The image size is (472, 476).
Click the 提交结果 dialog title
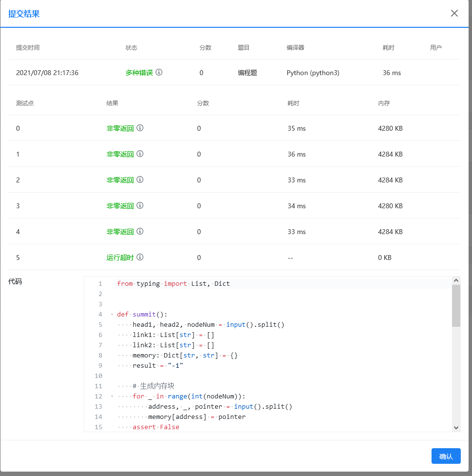coord(24,14)
